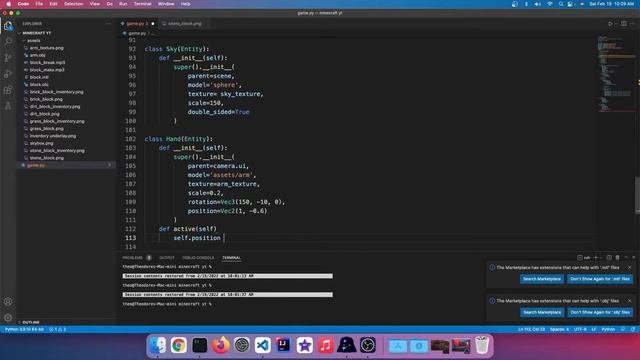Switch to the OUTPUT panel tab
The height and width of the screenshot is (360, 640).
pyautogui.click(x=167, y=258)
